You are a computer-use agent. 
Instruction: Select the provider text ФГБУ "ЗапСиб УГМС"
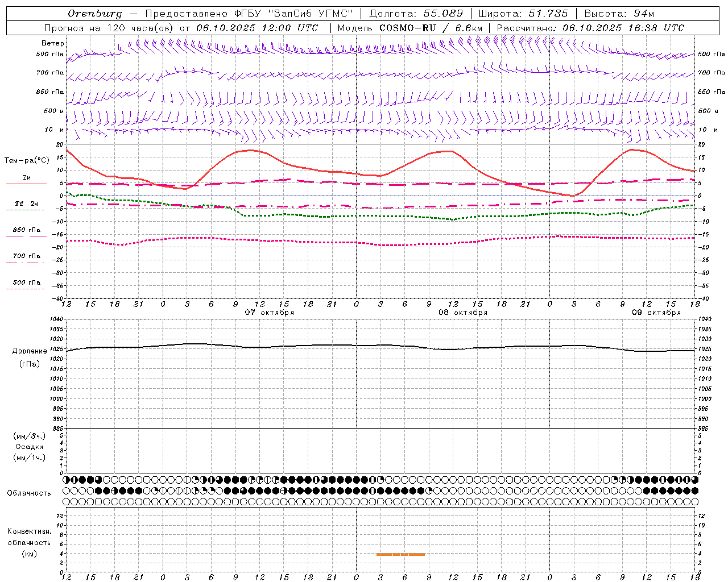point(293,14)
